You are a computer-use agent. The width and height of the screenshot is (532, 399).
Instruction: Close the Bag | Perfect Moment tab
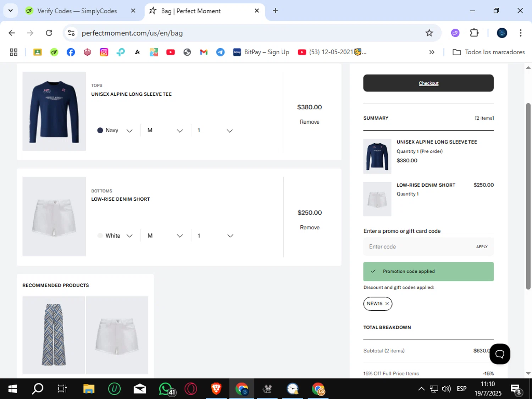[x=257, y=11]
